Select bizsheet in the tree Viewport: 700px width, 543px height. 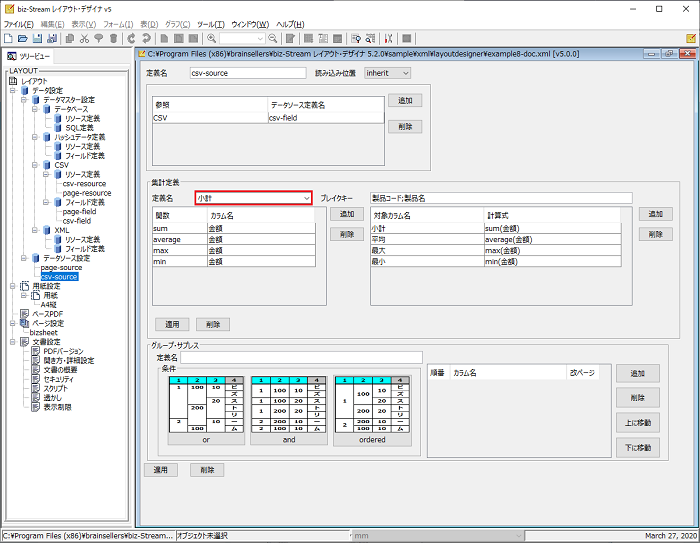43,333
